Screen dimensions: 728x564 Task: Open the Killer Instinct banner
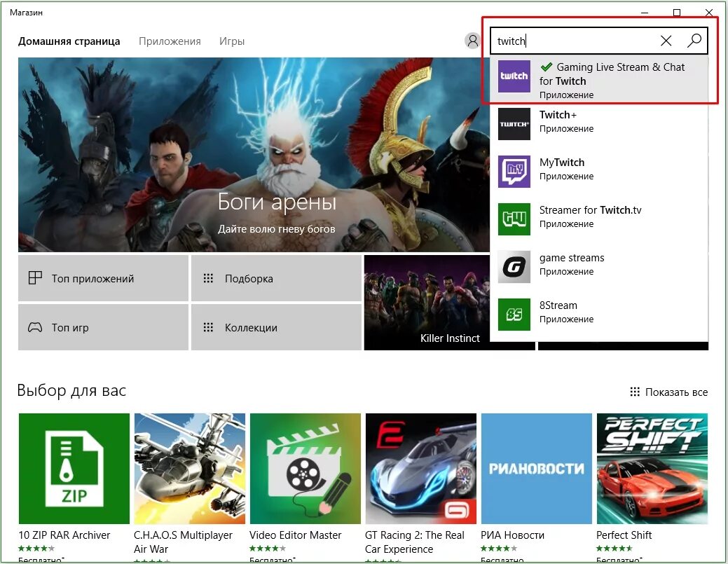(427, 303)
